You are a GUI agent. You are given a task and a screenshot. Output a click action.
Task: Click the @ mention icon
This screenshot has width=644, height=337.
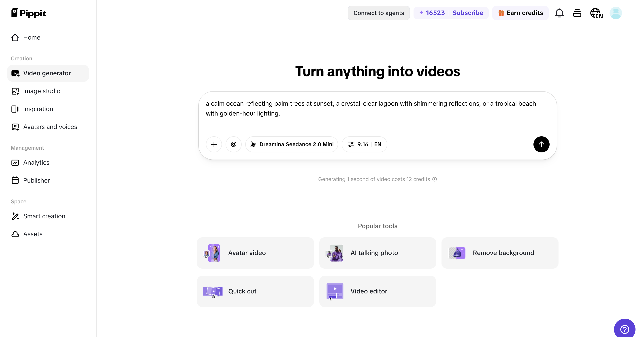click(233, 144)
